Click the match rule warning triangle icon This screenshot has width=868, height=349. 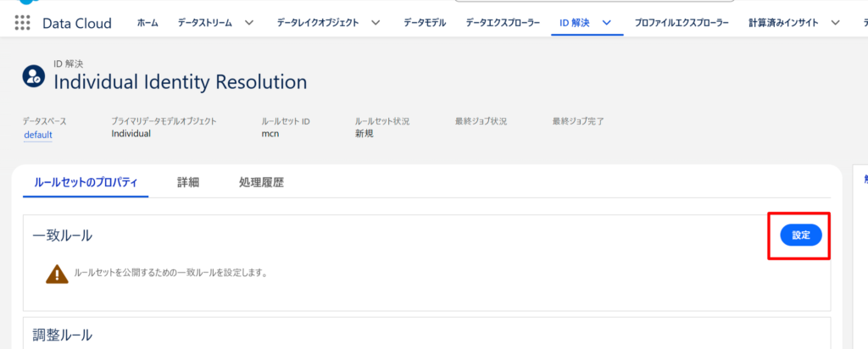[x=57, y=274]
